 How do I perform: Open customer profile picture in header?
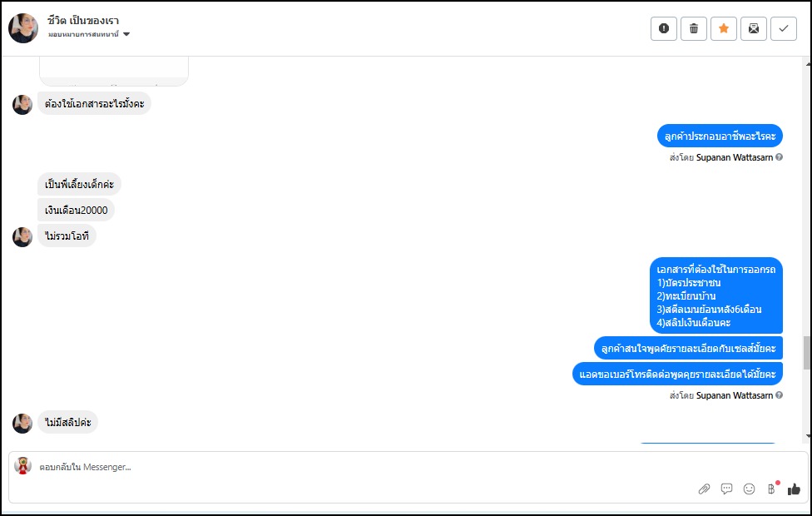[x=23, y=28]
